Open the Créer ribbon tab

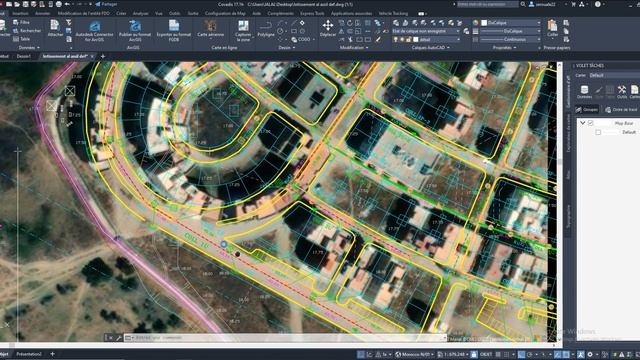(x=121, y=13)
